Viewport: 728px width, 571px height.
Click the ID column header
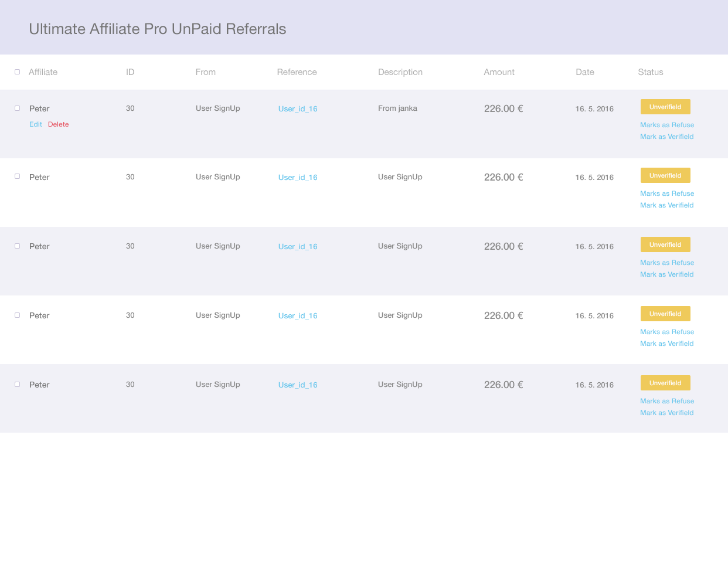tap(130, 72)
